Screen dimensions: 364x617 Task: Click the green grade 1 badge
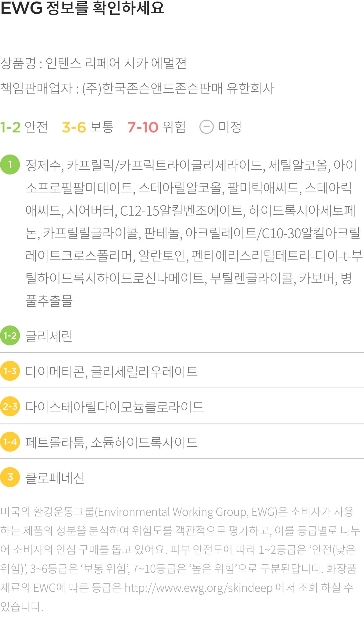(10, 165)
